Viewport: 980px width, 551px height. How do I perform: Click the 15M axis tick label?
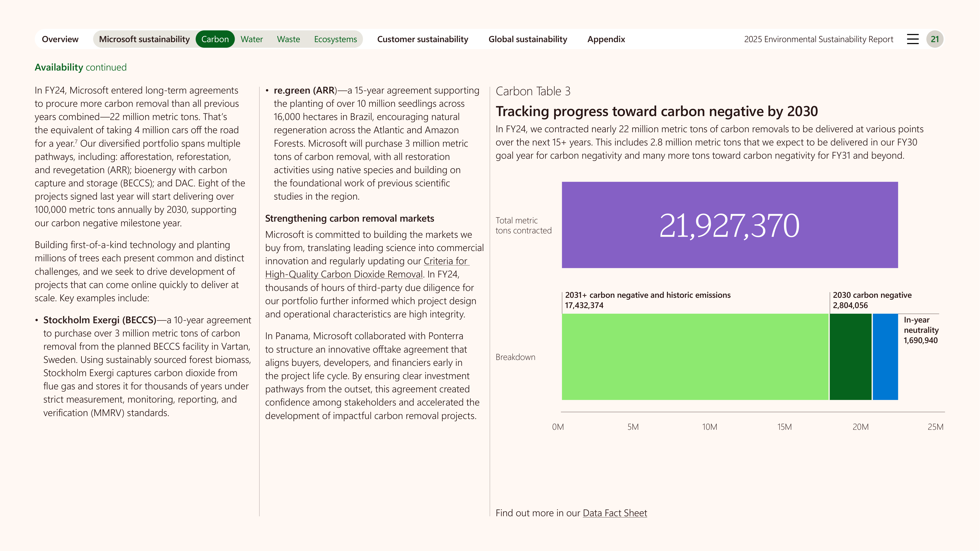click(785, 427)
